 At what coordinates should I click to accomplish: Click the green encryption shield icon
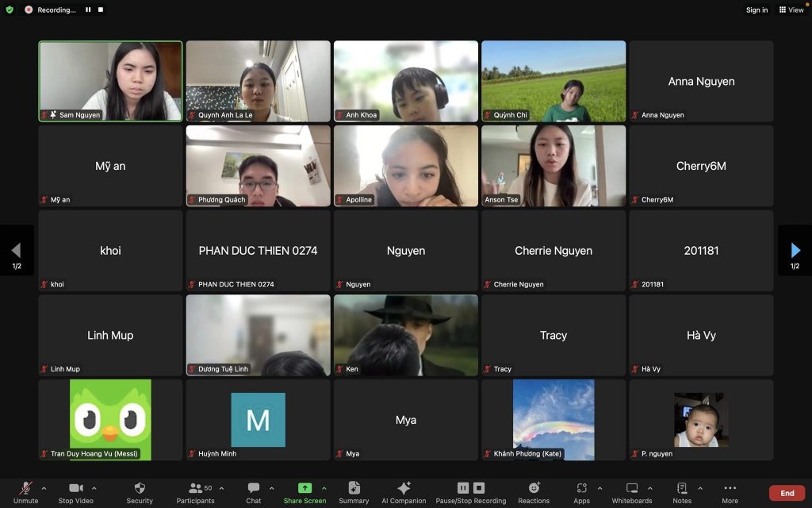pyautogui.click(x=10, y=10)
